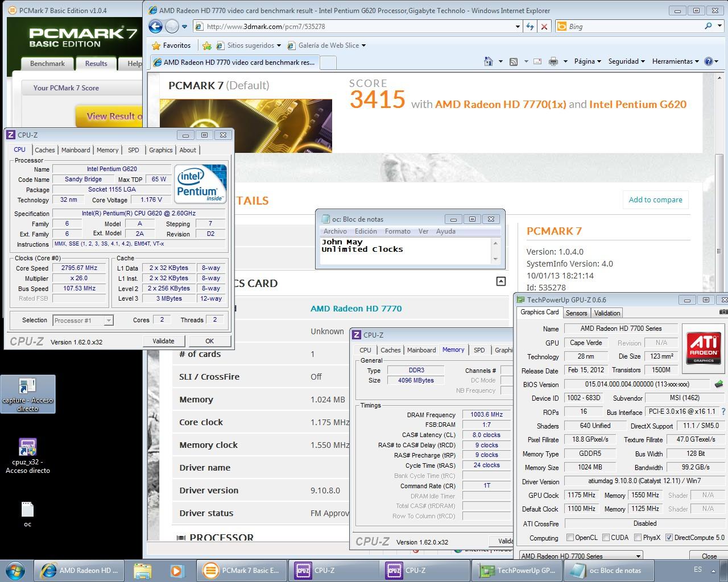Open print options dropdown arrow
This screenshot has width=728, height=582.
click(565, 61)
